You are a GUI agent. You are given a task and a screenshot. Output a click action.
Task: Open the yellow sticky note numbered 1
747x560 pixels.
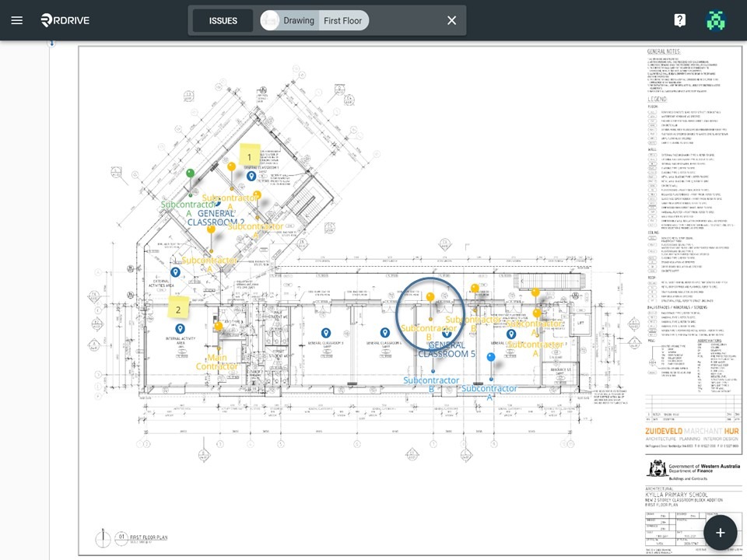pos(249,156)
